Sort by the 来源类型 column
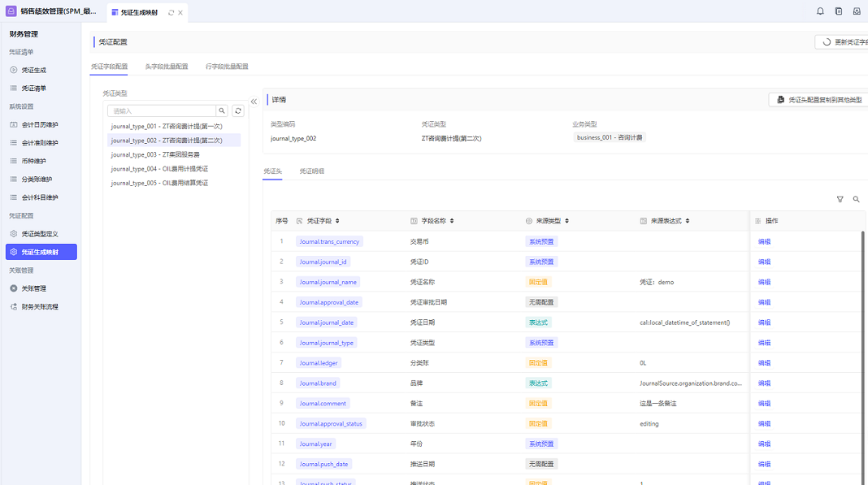The image size is (868, 485). [566, 221]
